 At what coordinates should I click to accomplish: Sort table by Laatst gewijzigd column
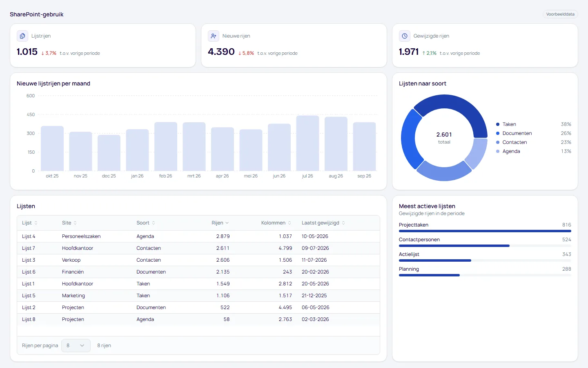[x=323, y=223]
